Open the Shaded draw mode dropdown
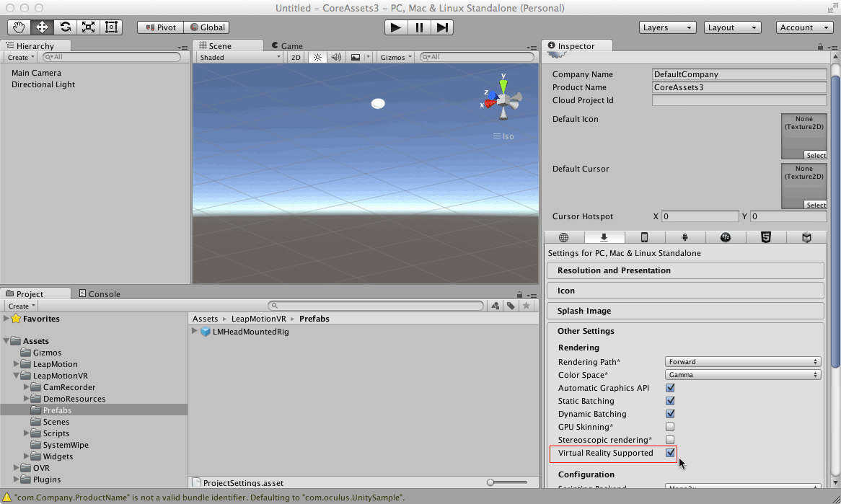This screenshot has height=504, width=841. [239, 58]
